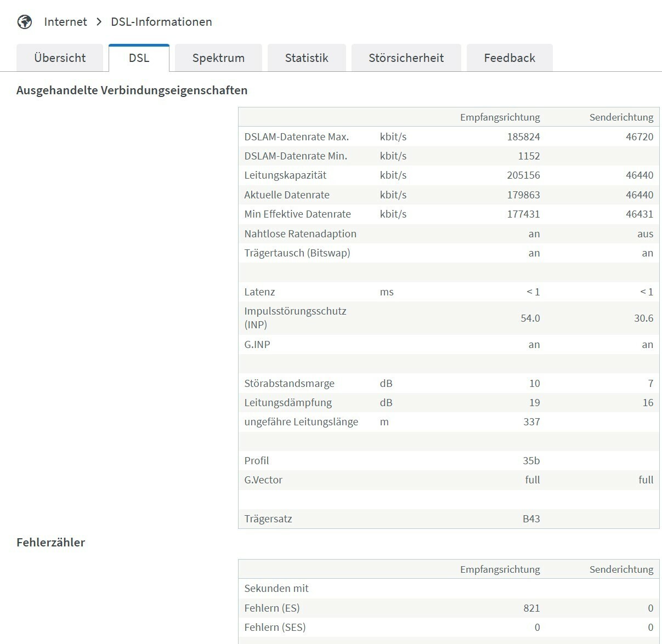The width and height of the screenshot is (662, 644).
Task: Select Leitungsdämpfung value 16
Action: tap(648, 403)
